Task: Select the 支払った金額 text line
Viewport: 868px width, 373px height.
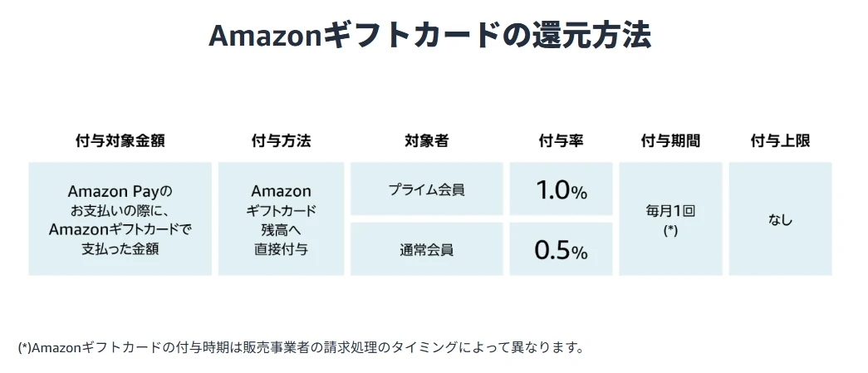Action: [120, 248]
